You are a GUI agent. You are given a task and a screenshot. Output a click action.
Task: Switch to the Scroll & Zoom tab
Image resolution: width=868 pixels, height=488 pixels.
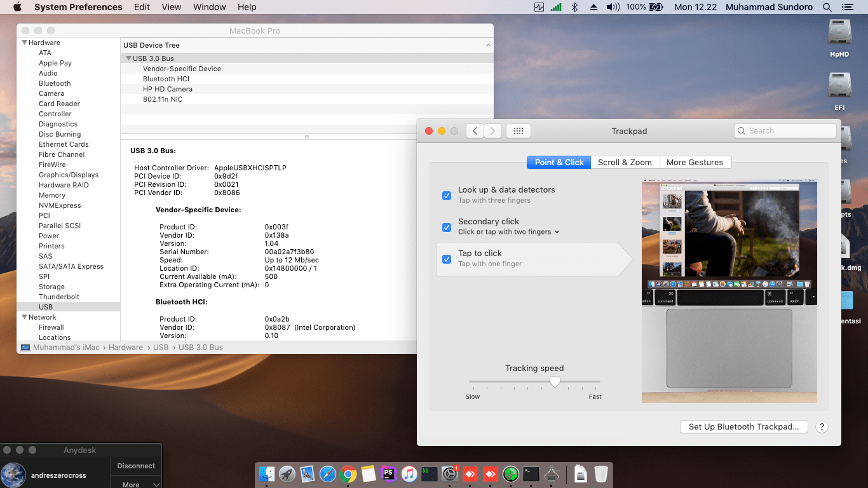(625, 163)
